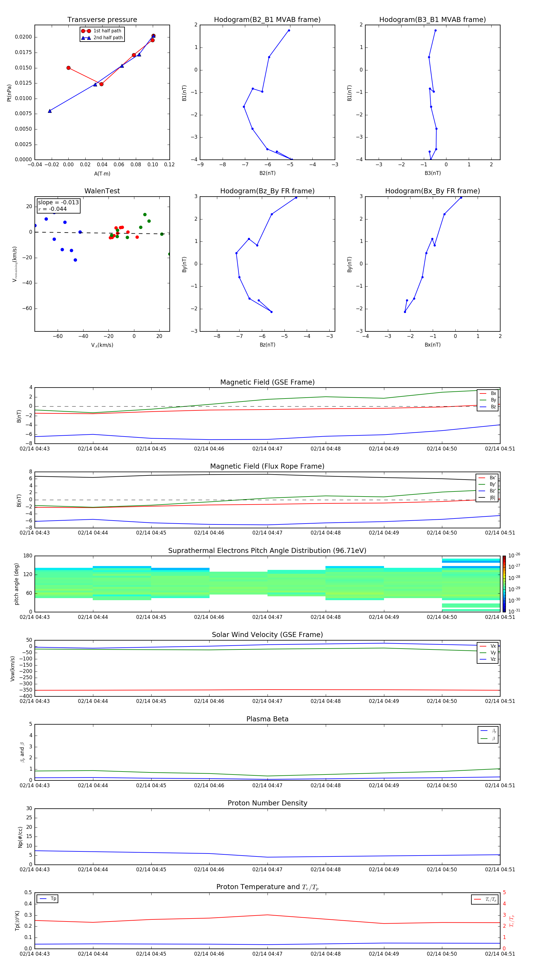Click the Bx legend entry in GSE panel
This screenshot has width=535, height=980.
pyautogui.click(x=488, y=393)
